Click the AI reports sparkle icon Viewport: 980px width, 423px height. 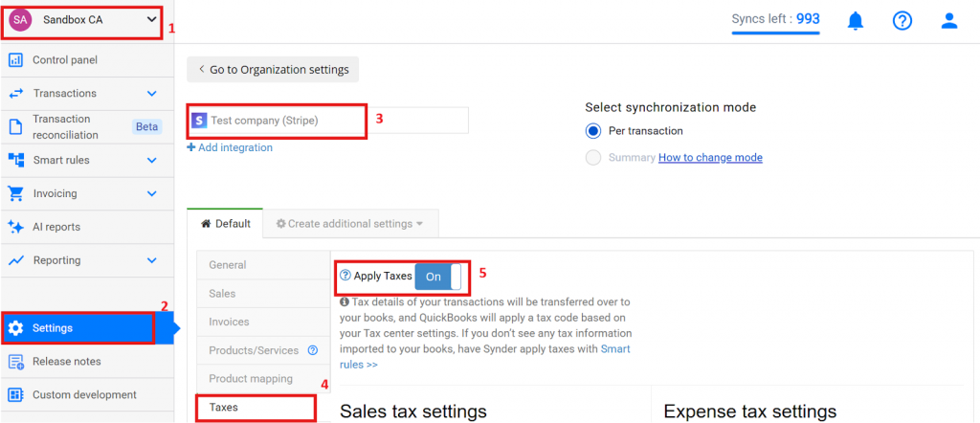click(x=15, y=227)
